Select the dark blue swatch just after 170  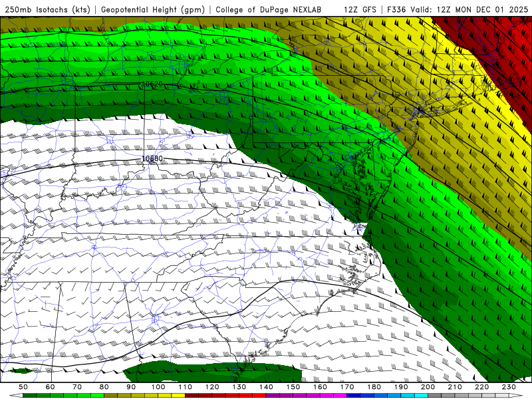tap(354, 396)
